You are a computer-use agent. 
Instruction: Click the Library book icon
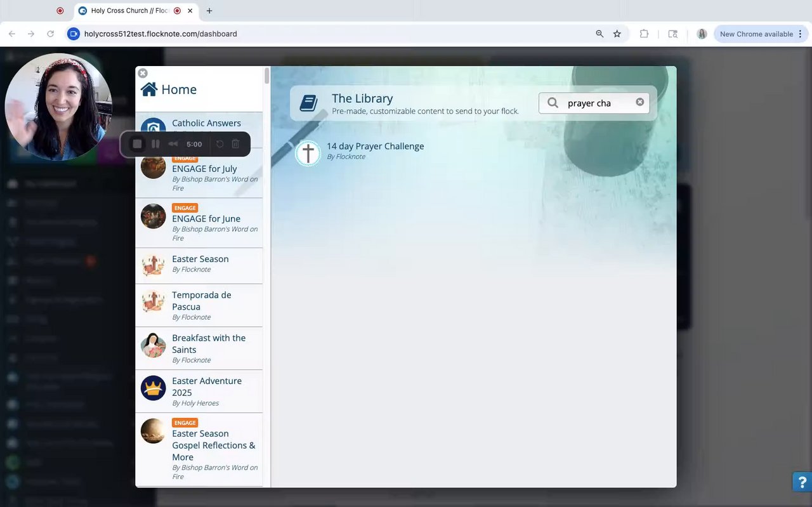[x=309, y=103]
